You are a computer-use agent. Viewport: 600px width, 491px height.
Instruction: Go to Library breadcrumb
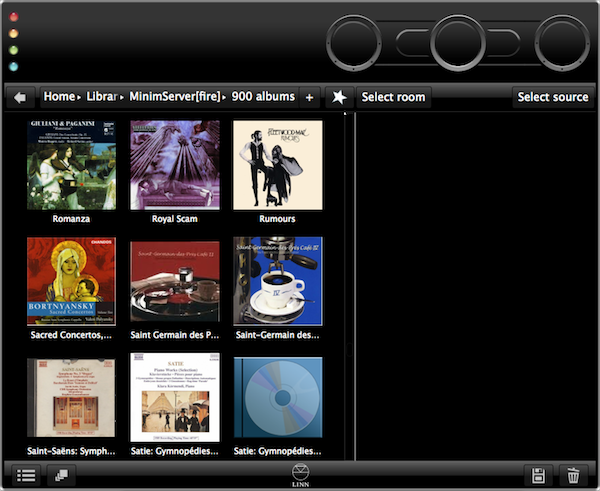[102, 96]
